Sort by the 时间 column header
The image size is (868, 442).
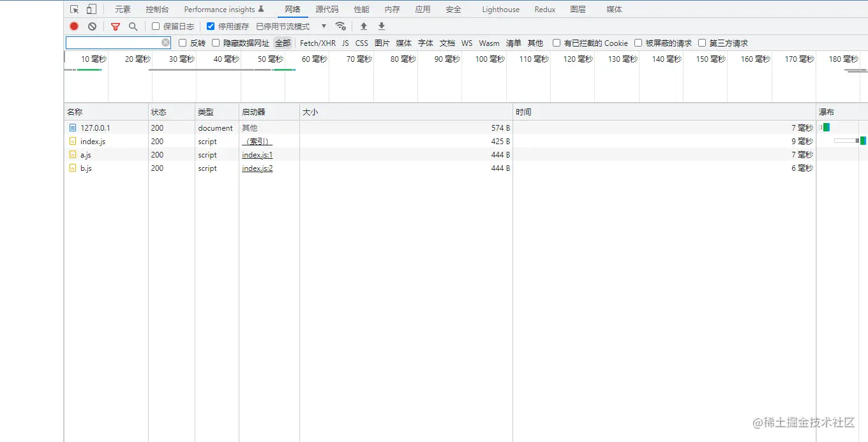click(x=664, y=112)
